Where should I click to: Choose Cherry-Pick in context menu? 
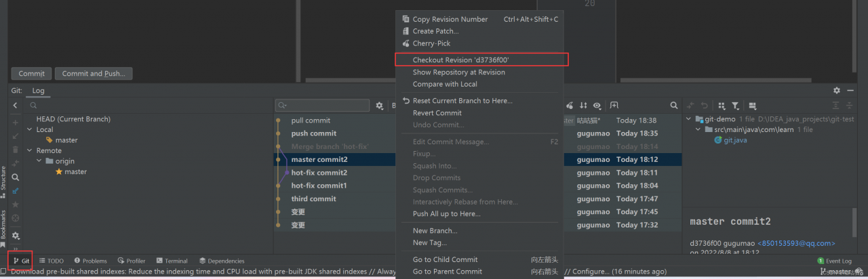coord(480,43)
